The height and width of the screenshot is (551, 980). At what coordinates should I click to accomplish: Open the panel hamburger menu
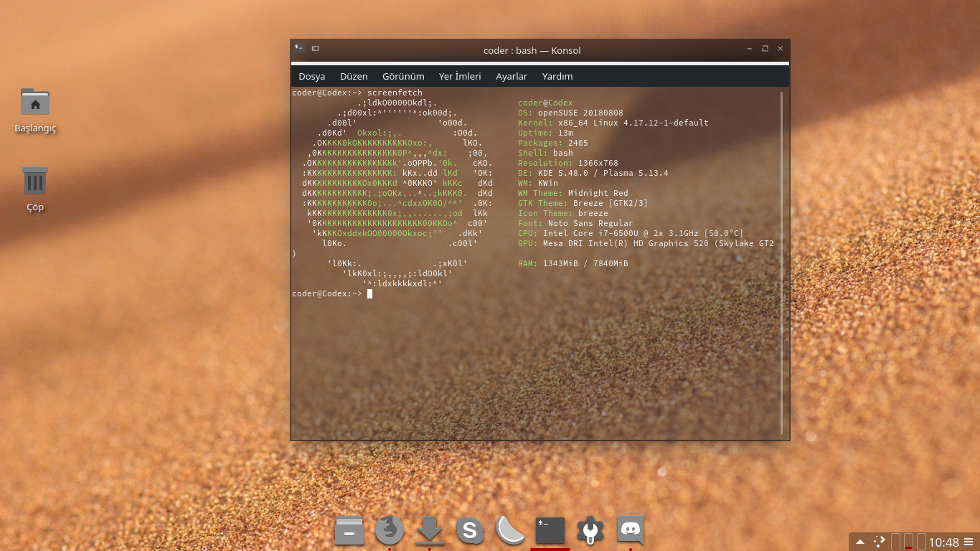[x=969, y=542]
